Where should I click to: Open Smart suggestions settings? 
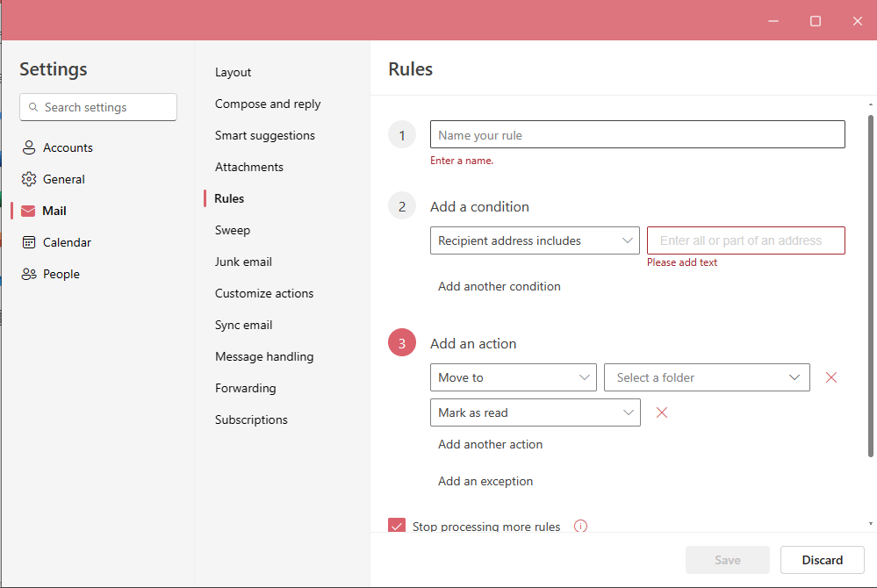(x=264, y=135)
